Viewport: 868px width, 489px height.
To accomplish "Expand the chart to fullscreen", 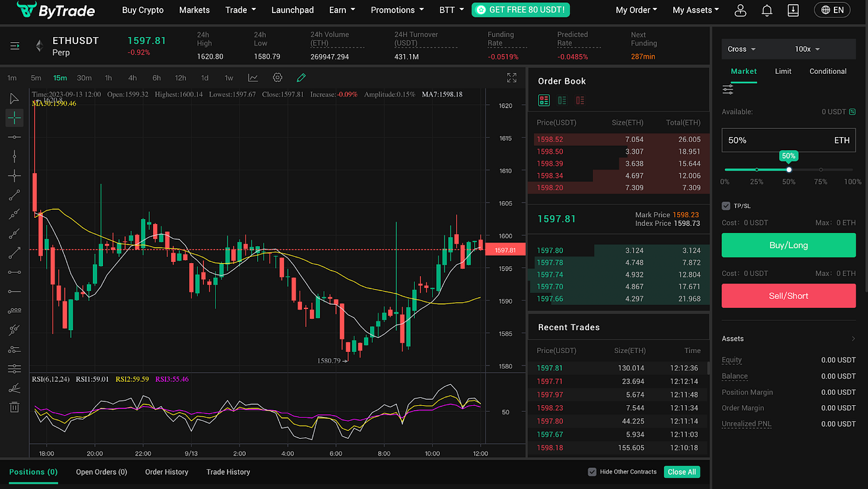I will click(x=511, y=78).
